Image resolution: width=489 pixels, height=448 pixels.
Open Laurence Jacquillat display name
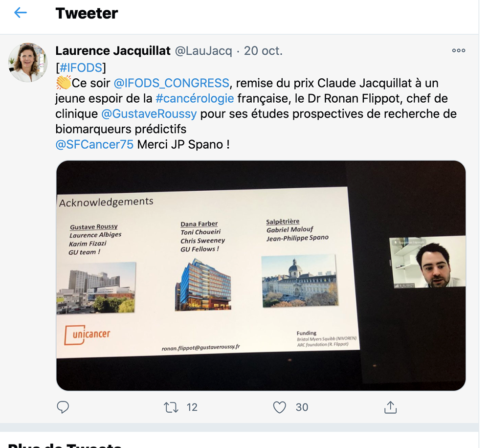113,51
